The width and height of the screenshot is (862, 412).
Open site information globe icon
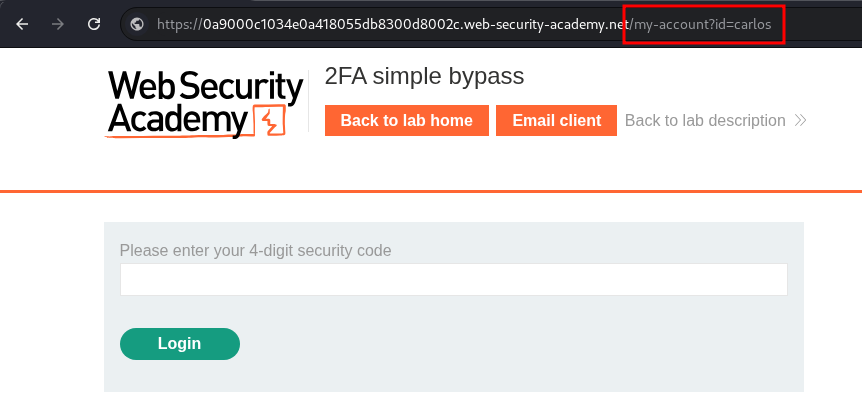point(138,24)
